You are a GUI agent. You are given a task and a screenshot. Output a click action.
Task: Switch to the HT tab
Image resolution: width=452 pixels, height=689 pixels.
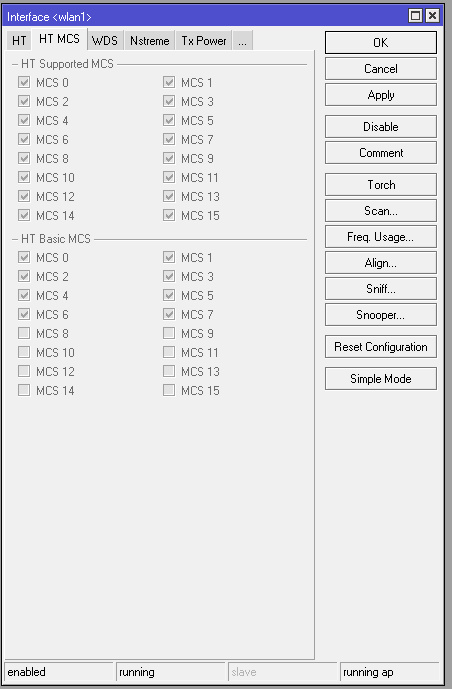click(19, 41)
